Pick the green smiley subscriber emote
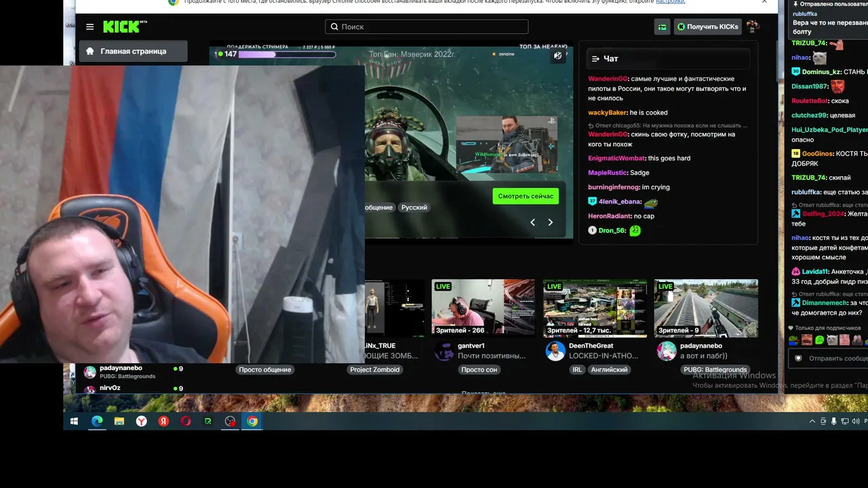 pyautogui.click(x=820, y=340)
